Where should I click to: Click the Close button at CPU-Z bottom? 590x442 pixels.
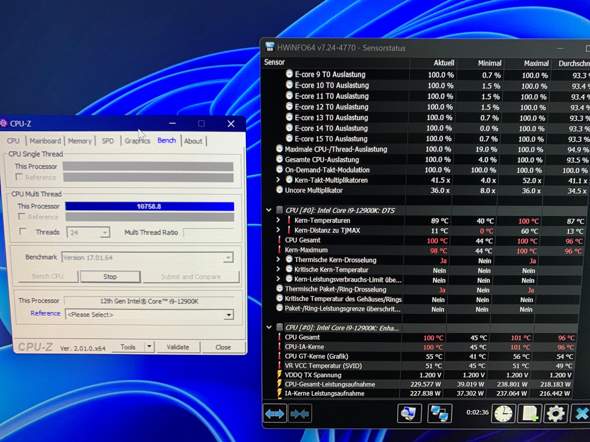pos(223,347)
